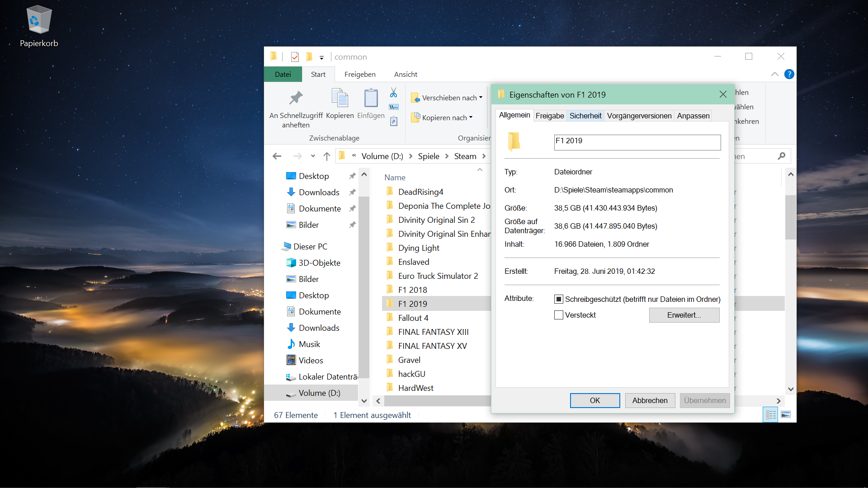The height and width of the screenshot is (488, 868).
Task: Switch to large thumbnails view icon
Action: tap(786, 414)
